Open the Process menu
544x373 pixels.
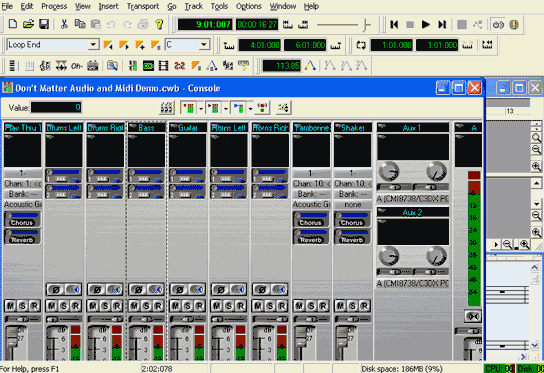coord(54,6)
